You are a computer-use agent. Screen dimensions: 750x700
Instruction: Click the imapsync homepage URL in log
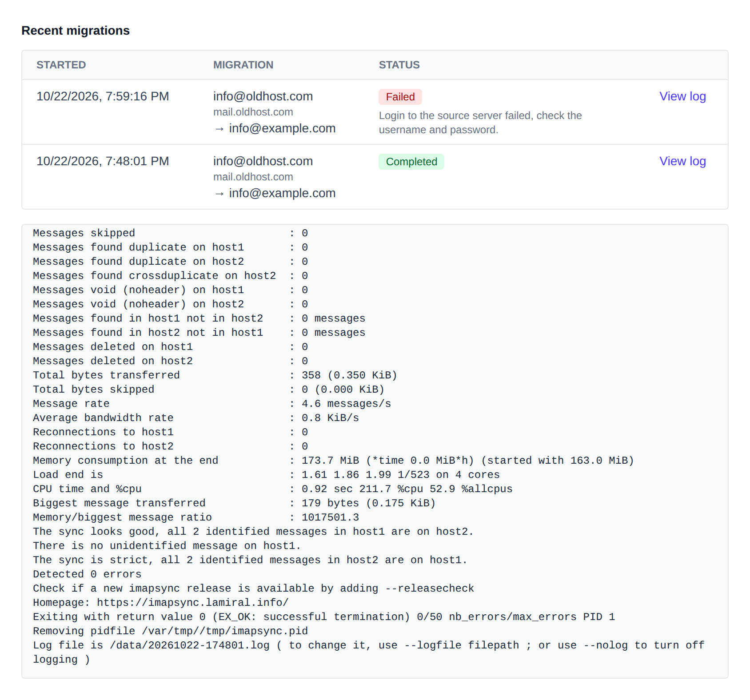pyautogui.click(x=193, y=603)
